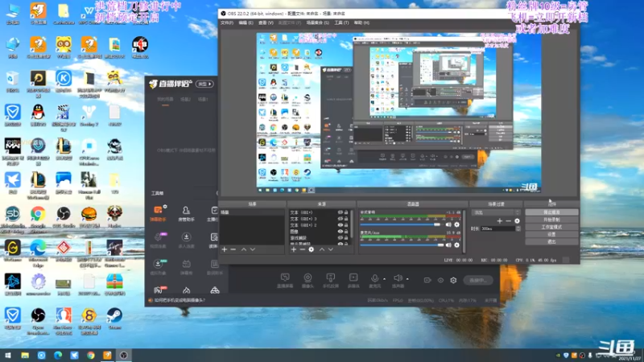
Task: Toggle lock on first 文本 (GDI+) source
Action: (x=346, y=212)
